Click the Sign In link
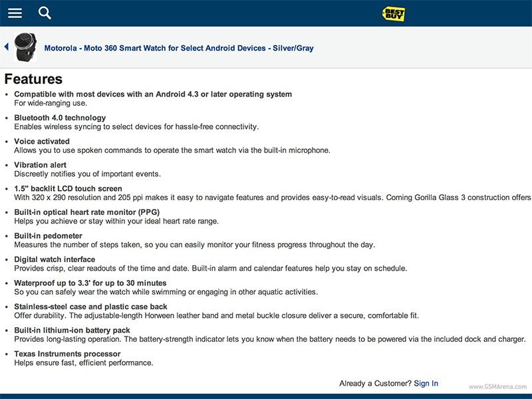532x399 pixels. (426, 383)
